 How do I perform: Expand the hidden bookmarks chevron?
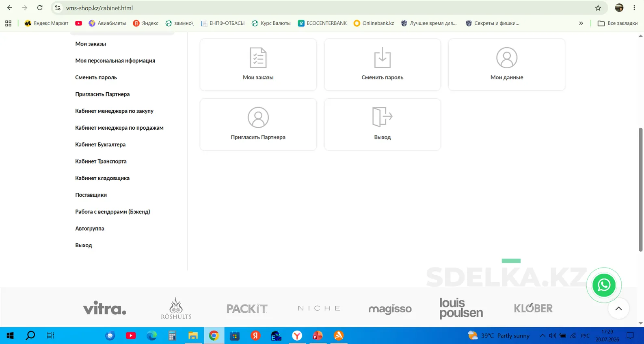(581, 23)
